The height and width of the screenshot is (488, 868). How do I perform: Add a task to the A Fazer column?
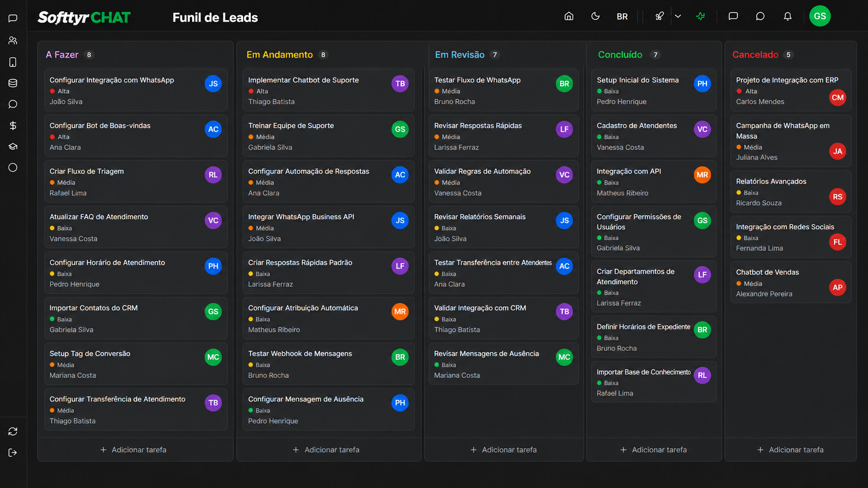134,450
